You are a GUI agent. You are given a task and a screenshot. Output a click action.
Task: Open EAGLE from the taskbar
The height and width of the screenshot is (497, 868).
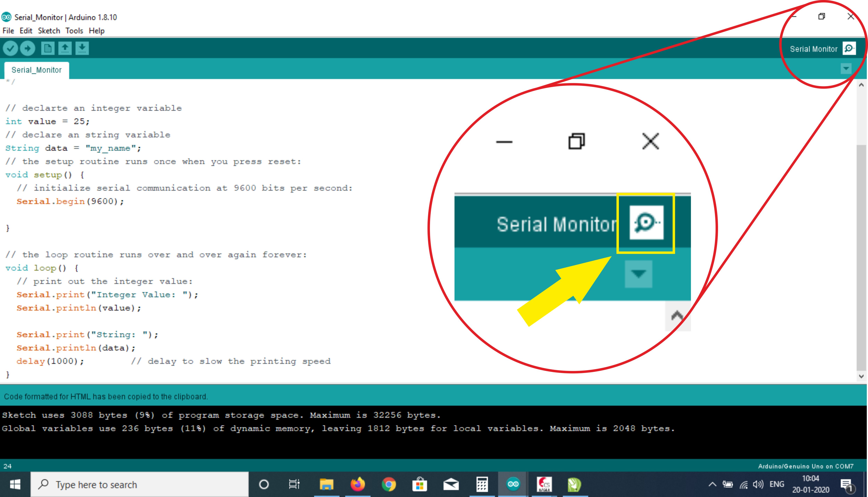[544, 484]
